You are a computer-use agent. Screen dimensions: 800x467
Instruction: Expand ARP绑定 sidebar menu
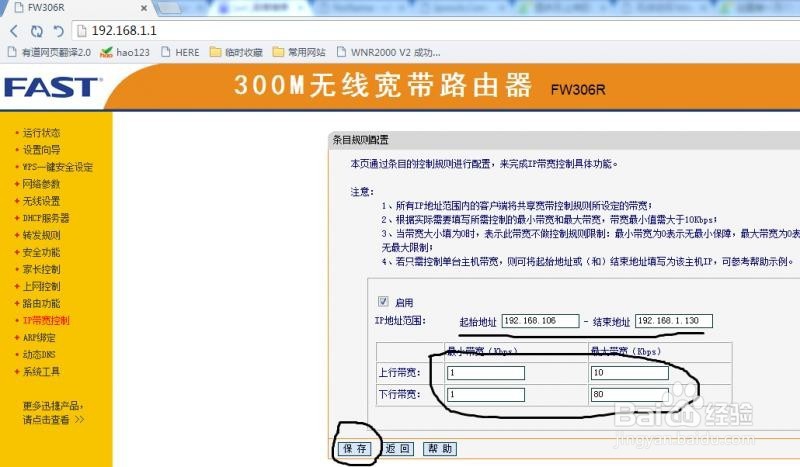click(x=39, y=337)
